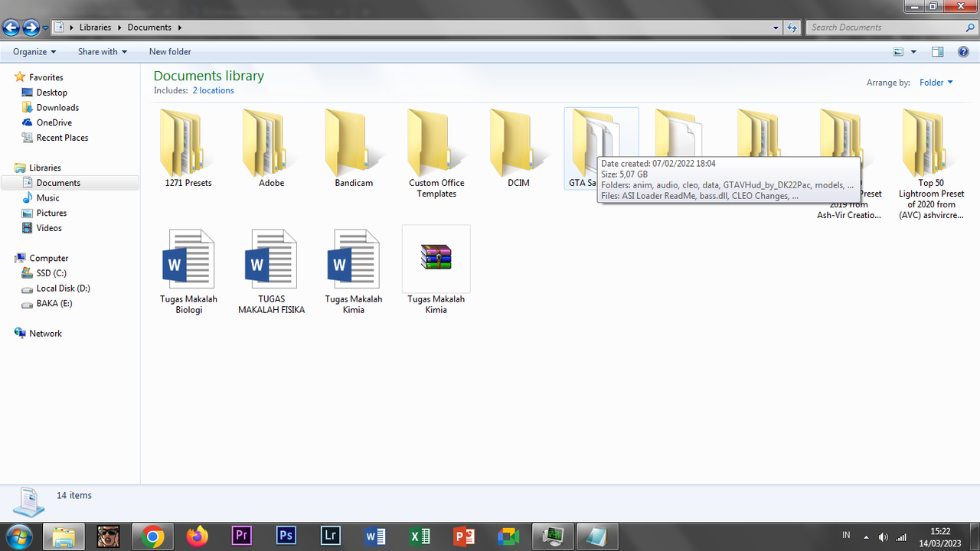
Task: Open the Organize menu
Action: pos(34,52)
